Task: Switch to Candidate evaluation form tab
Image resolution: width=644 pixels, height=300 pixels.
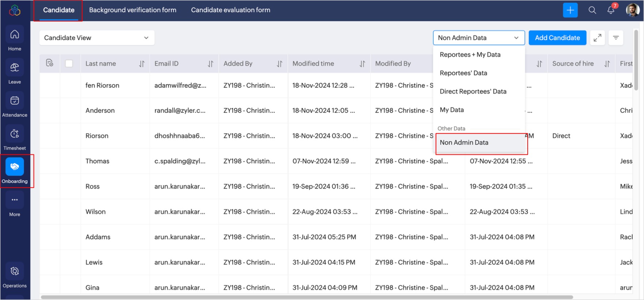Action: 231,10
